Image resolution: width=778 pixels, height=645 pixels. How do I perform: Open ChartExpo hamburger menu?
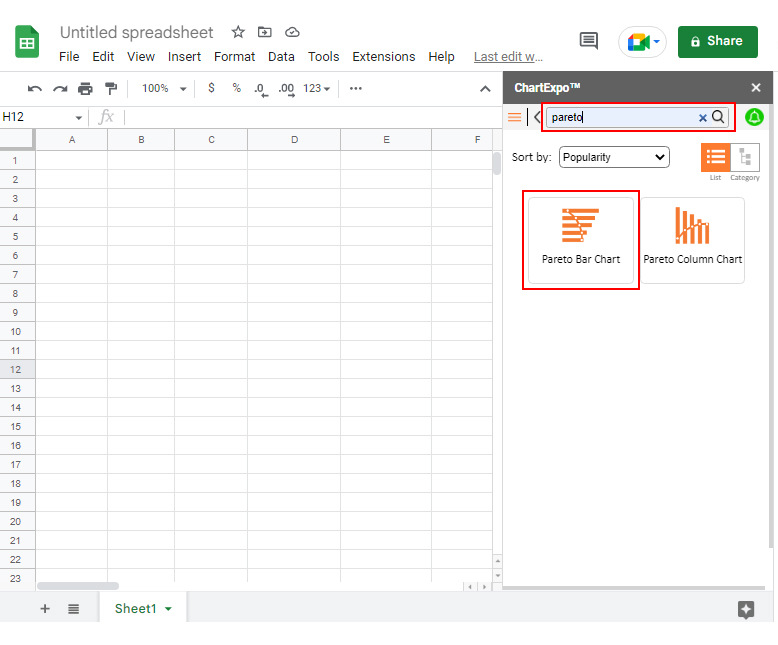[x=515, y=118]
